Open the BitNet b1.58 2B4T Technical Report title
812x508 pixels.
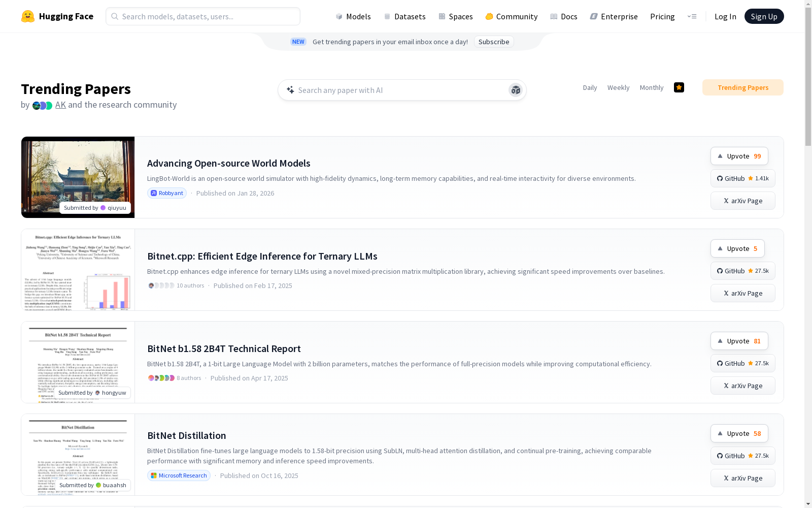(224, 348)
